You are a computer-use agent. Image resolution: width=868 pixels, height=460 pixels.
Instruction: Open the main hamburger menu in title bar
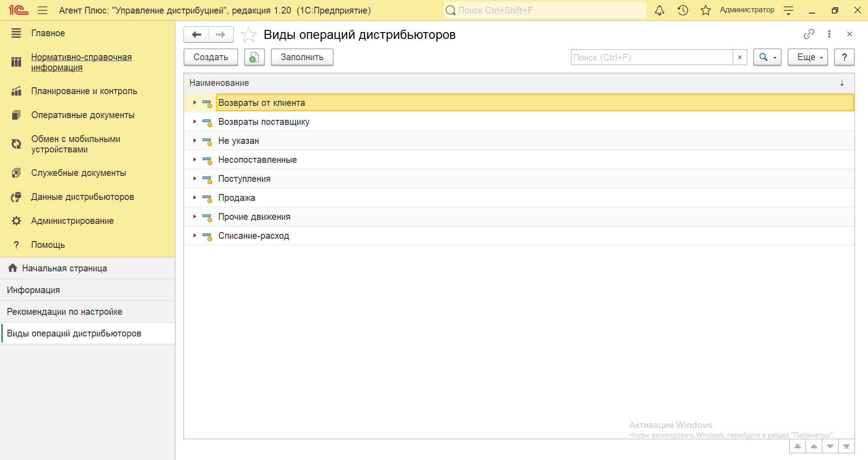(42, 10)
